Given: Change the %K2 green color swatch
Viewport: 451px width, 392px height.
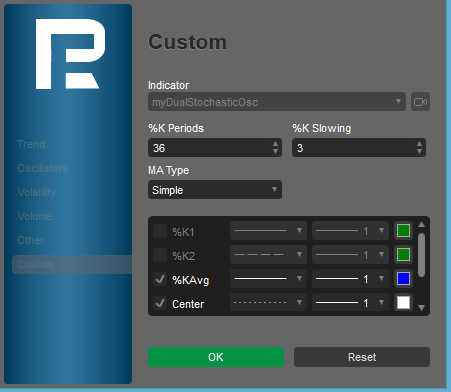Looking at the screenshot, I should click(x=403, y=255).
